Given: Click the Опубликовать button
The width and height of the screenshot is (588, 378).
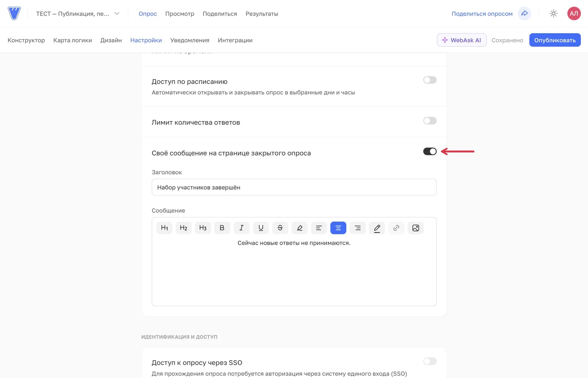Looking at the screenshot, I should click(555, 40).
